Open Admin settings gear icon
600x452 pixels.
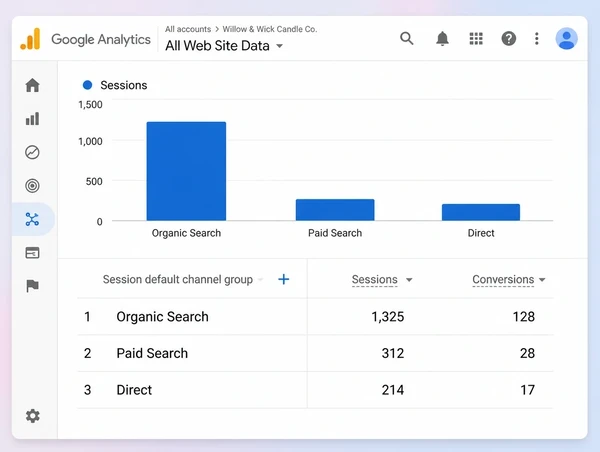click(x=33, y=416)
